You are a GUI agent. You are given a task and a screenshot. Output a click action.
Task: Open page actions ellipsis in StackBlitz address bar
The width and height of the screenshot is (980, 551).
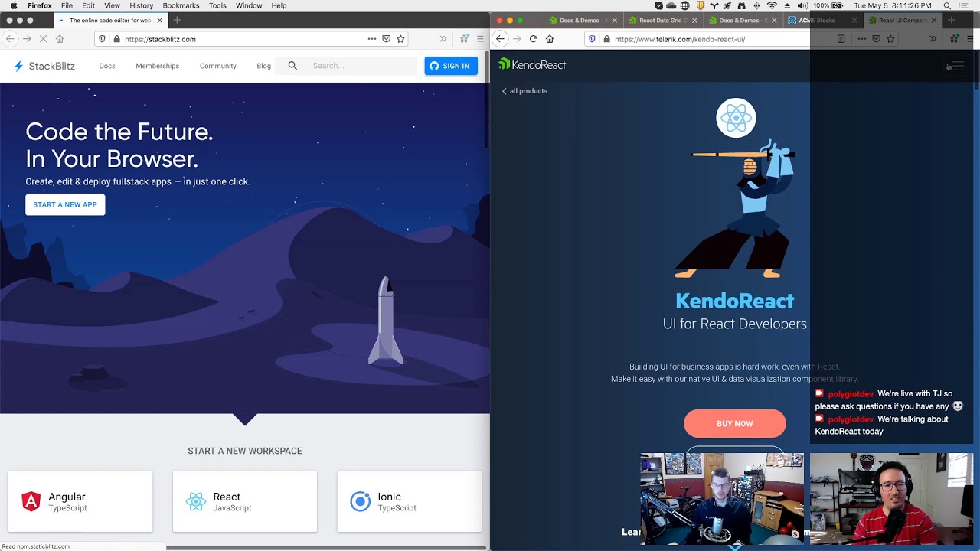coord(372,39)
